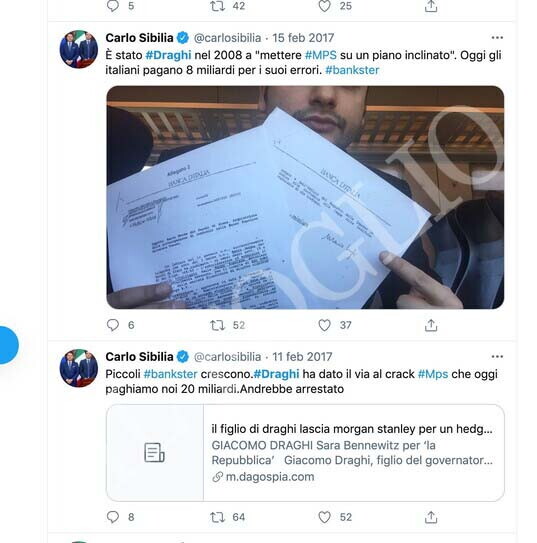Reply to the 11 feb 2017 tweet
The width and height of the screenshot is (537, 543).
[x=113, y=517]
